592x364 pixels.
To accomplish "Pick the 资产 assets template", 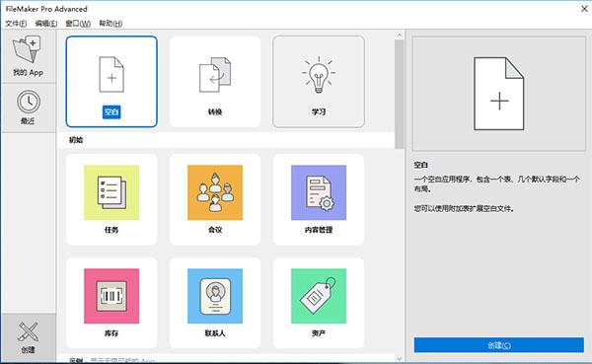I will click(x=319, y=303).
